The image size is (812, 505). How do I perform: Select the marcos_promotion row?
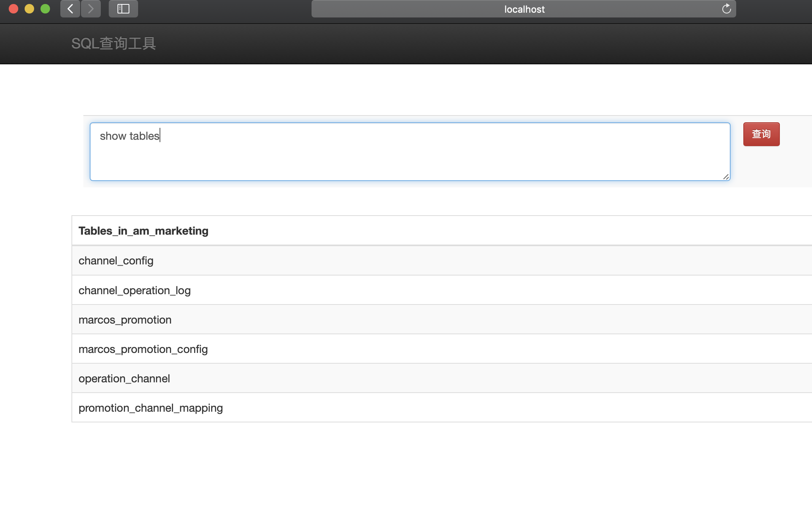[x=125, y=320]
